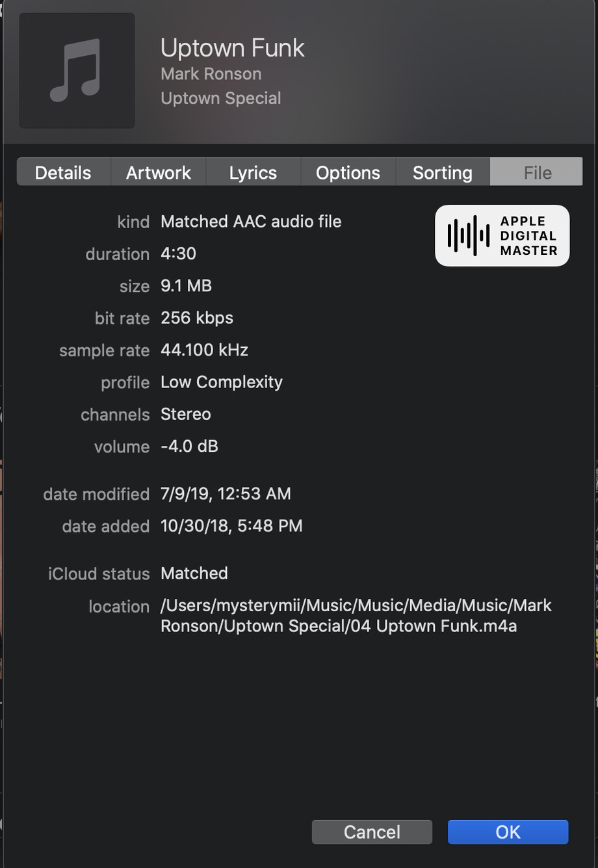Switch to the Lyrics tab
The width and height of the screenshot is (598, 868).
tap(253, 172)
